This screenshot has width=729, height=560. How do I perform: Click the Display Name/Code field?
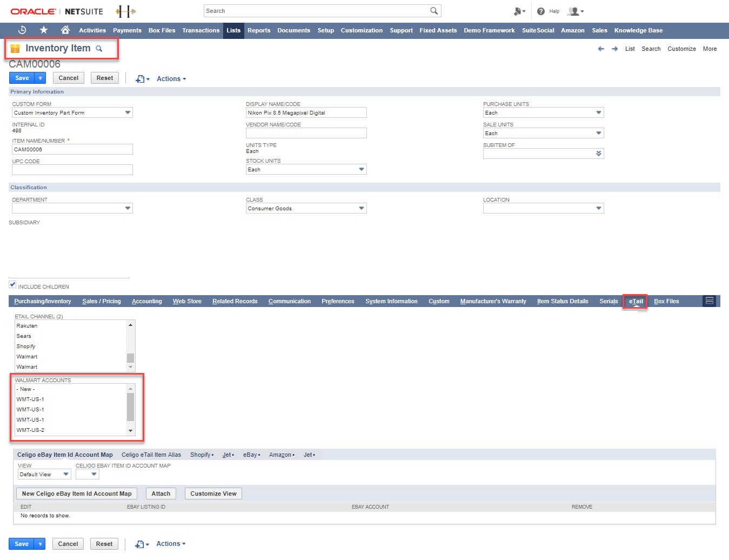[x=306, y=112]
